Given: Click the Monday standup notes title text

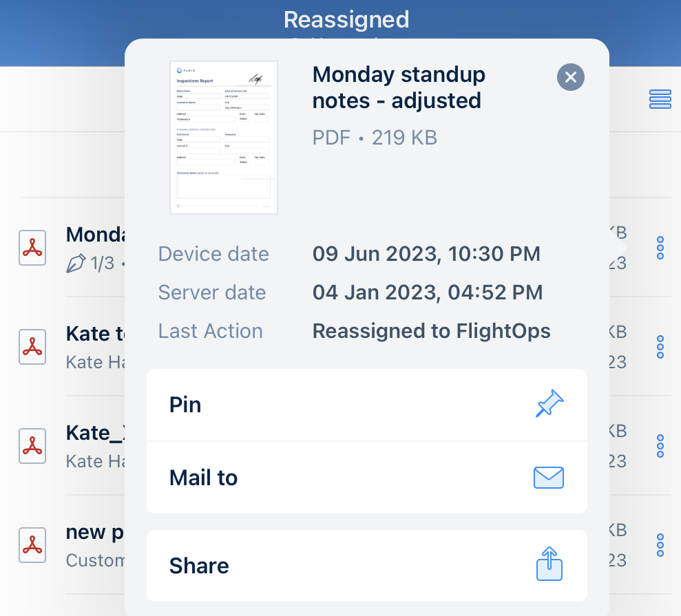Looking at the screenshot, I should 399,87.
